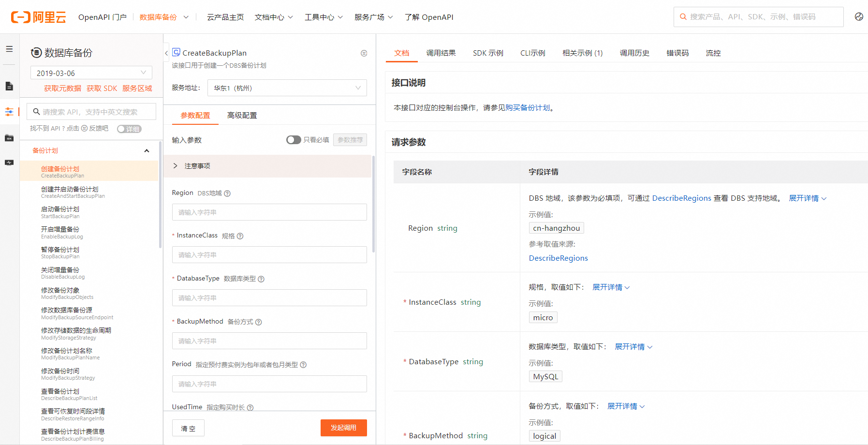This screenshot has height=445, width=868.
Task: Click the 获取 SDK link
Action: [102, 89]
